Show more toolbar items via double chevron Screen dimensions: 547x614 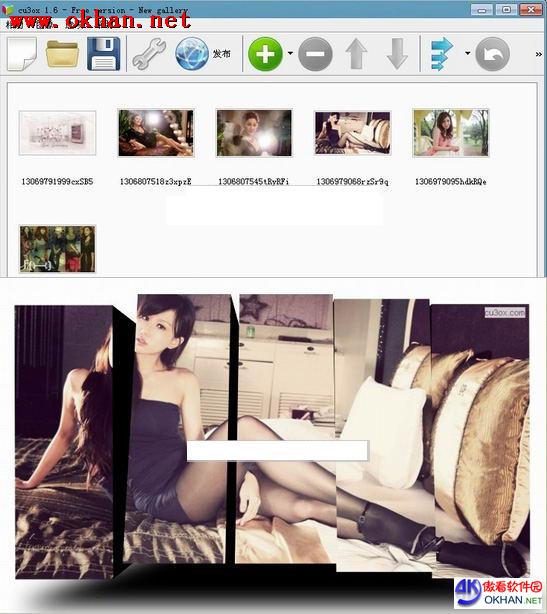pyautogui.click(x=539, y=54)
